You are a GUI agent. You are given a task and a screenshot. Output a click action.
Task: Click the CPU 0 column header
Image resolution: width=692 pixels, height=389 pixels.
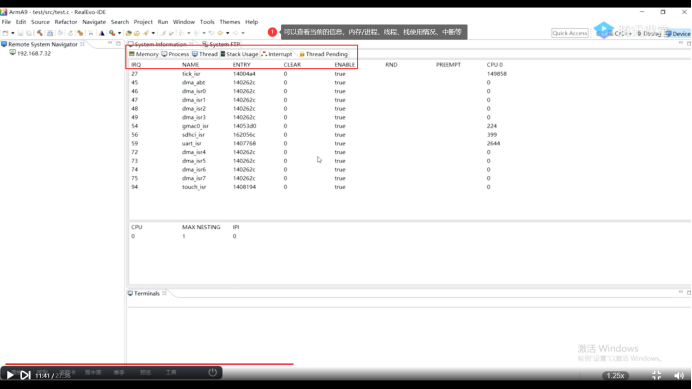[495, 64]
